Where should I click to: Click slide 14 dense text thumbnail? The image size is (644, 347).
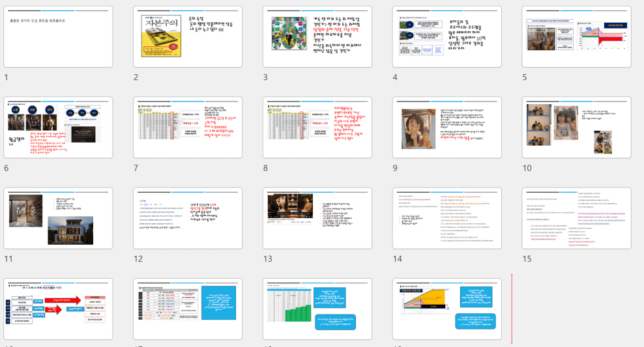click(x=447, y=219)
